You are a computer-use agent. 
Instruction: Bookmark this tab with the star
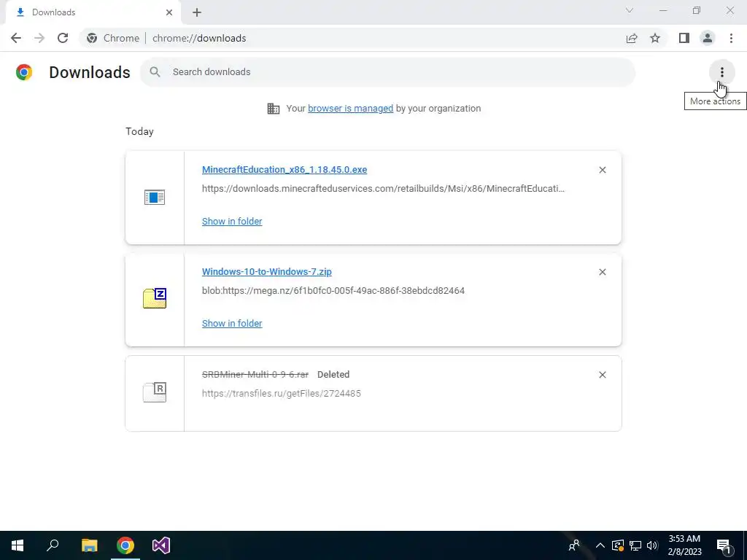coord(655,38)
